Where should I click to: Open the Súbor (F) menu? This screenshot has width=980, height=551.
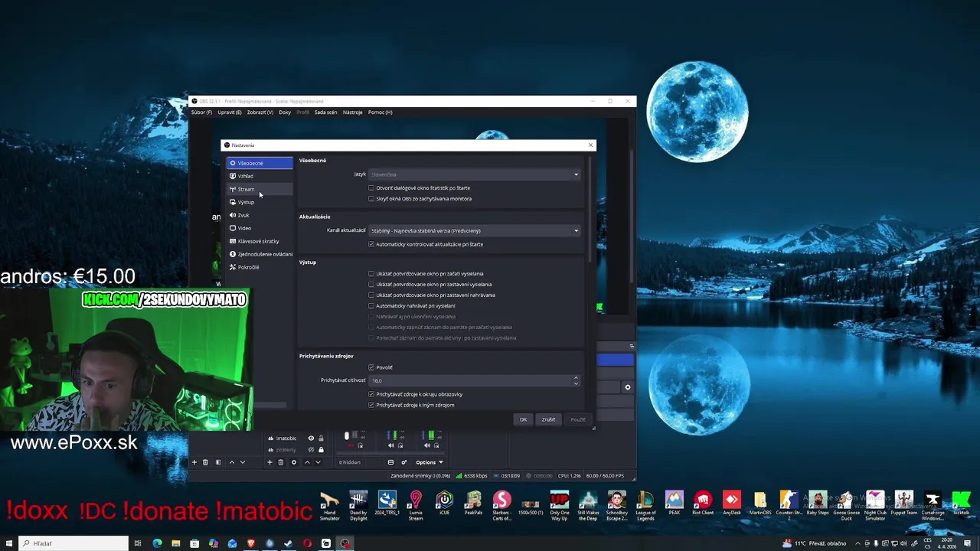pyautogui.click(x=201, y=112)
